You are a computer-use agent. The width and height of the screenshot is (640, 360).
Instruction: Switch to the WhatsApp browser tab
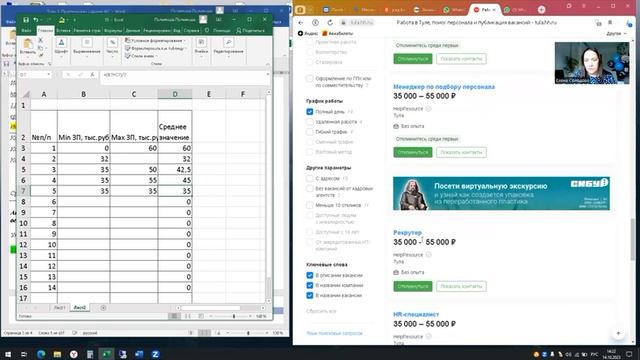454,9
